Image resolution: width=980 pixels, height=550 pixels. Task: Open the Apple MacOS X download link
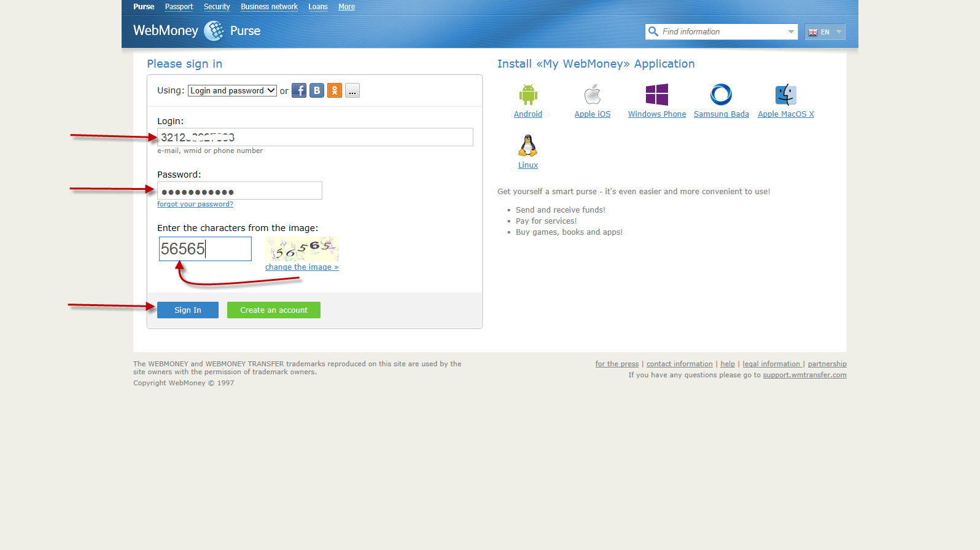786,114
